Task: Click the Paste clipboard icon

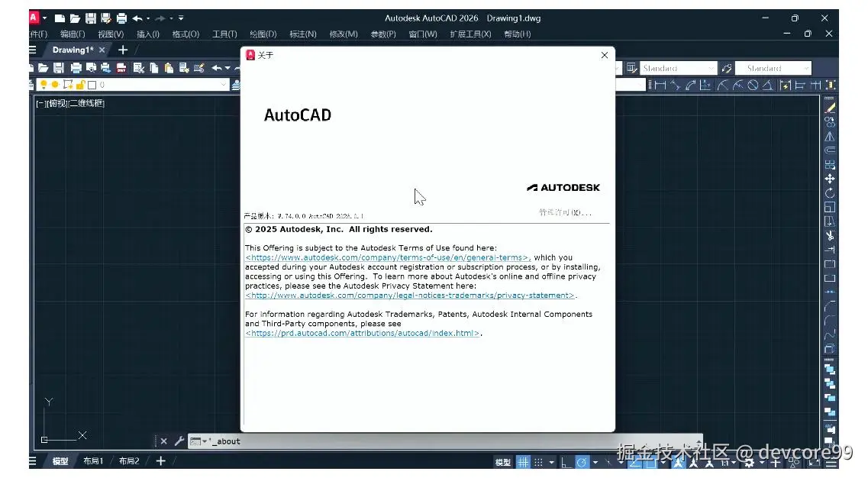Action: click(169, 68)
